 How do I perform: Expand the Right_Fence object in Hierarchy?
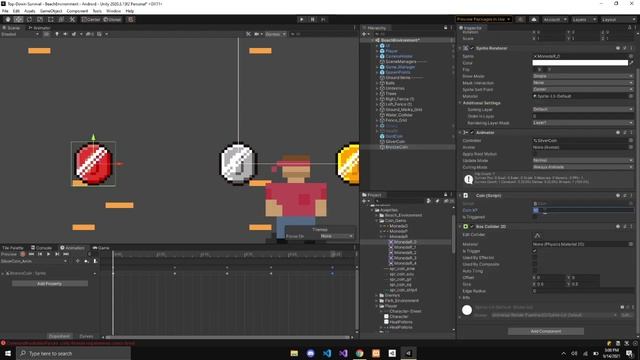(x=377, y=99)
